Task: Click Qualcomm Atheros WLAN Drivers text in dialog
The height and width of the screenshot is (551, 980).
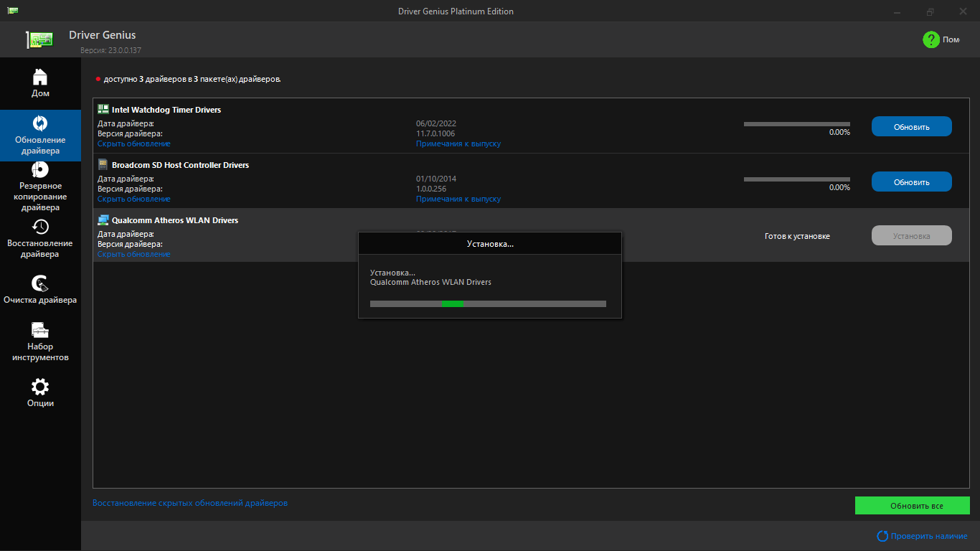Action: 430,283
